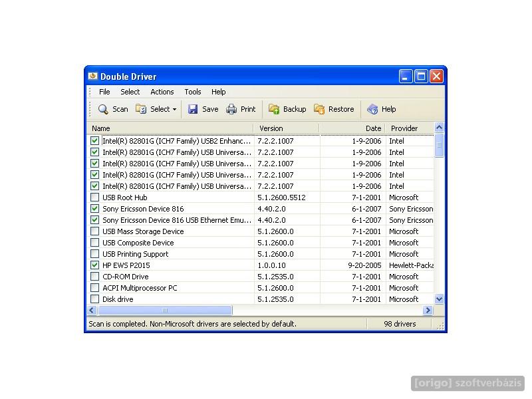Click the horizontal scrollbar right arrow

[428, 310]
